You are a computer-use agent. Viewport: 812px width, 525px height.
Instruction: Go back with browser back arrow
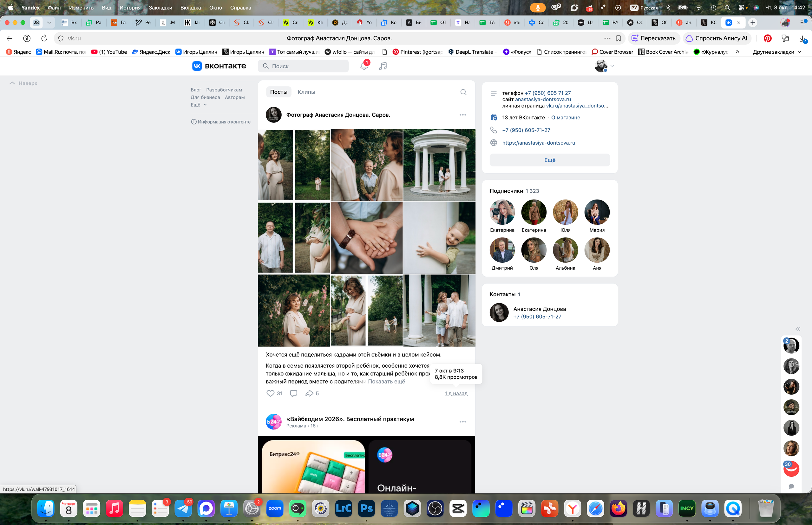click(10, 38)
